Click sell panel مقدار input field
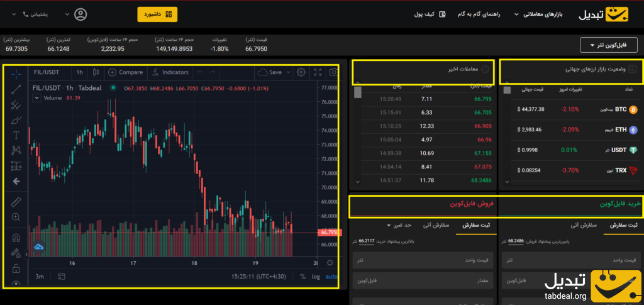The height and width of the screenshot is (305, 644). click(422, 281)
